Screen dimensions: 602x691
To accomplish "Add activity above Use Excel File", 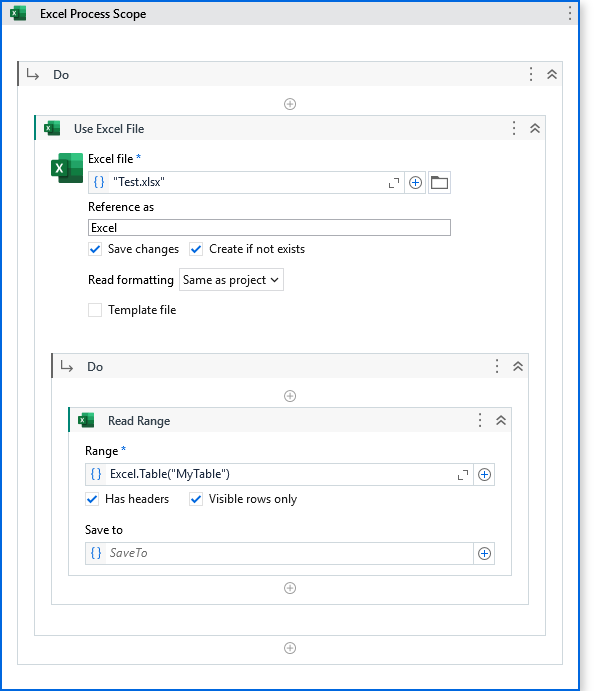I will click(290, 103).
